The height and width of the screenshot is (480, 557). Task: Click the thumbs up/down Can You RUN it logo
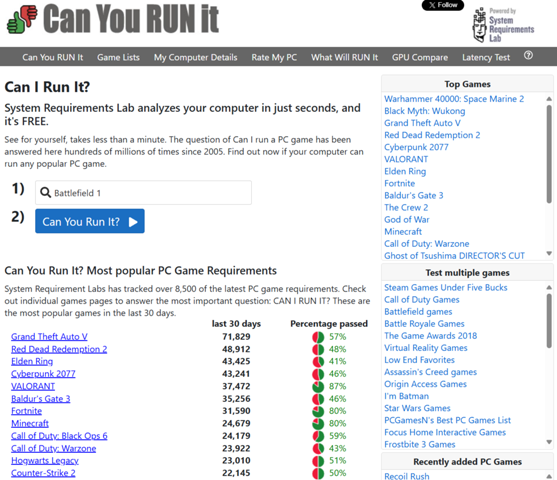[113, 19]
